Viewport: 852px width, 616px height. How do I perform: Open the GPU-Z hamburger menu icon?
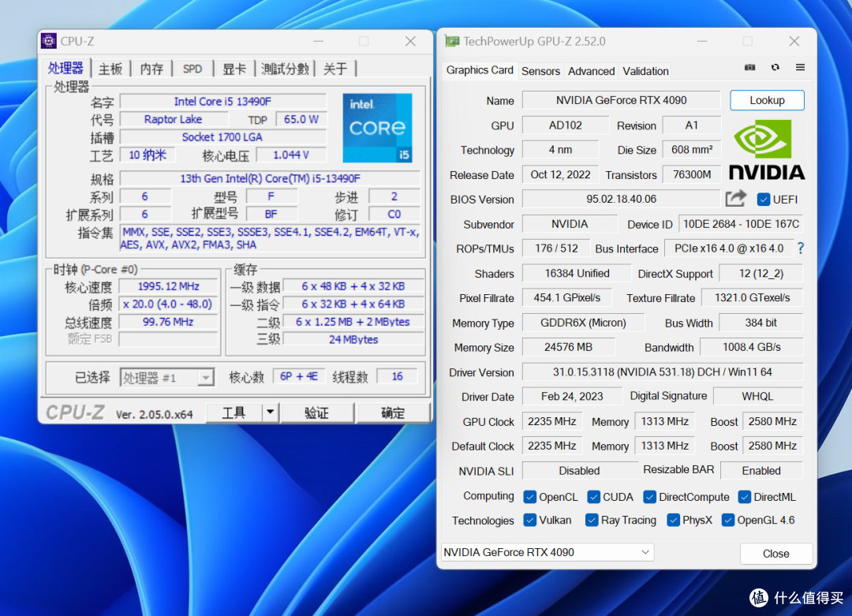[x=800, y=67]
